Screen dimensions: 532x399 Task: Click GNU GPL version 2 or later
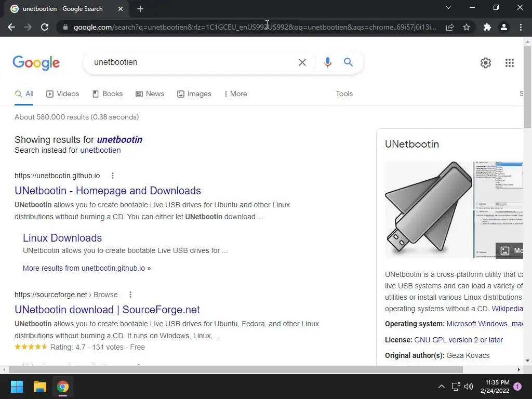(x=458, y=340)
